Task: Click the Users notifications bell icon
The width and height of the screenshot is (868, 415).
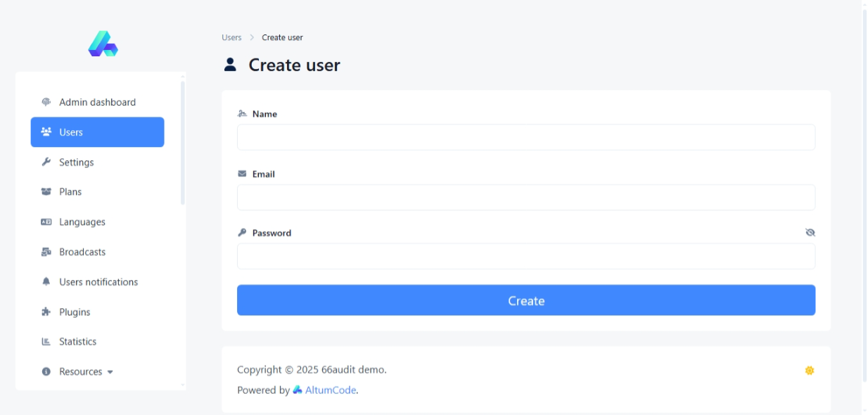Action: 46,282
